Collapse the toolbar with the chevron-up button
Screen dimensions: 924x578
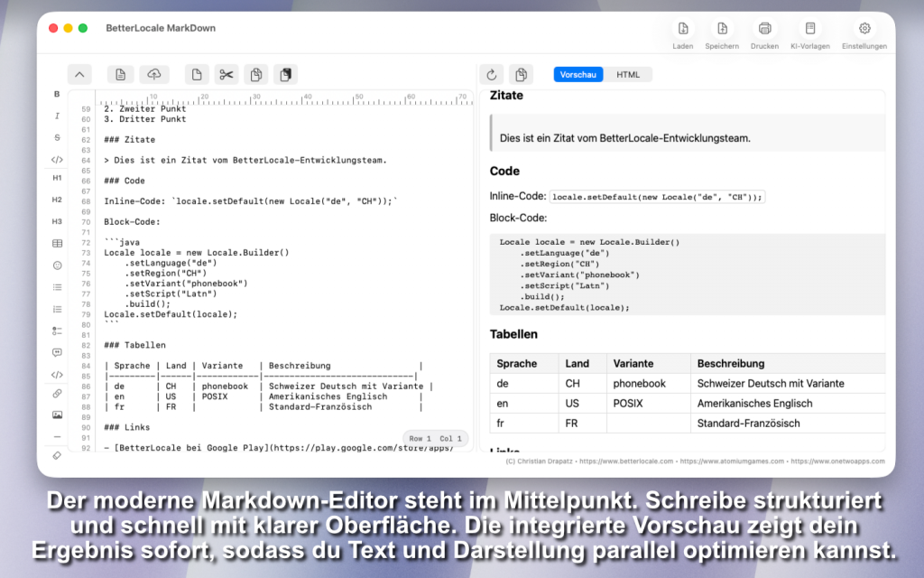click(79, 75)
